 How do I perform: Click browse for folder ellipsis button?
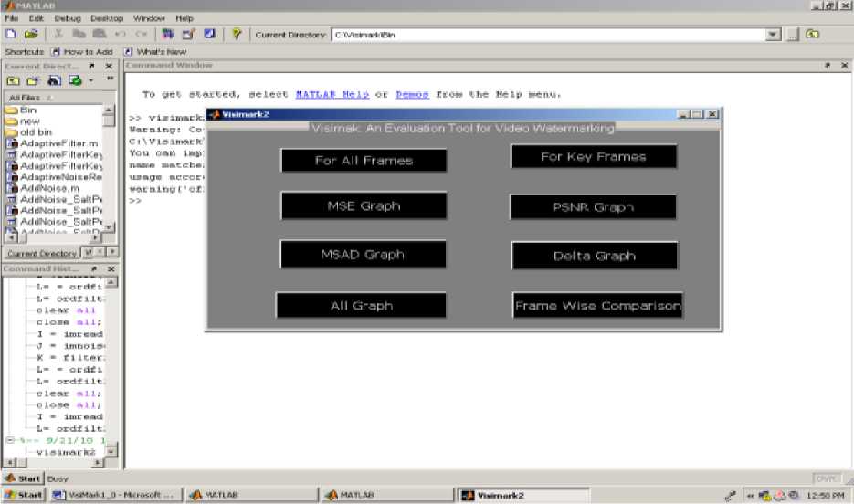792,34
